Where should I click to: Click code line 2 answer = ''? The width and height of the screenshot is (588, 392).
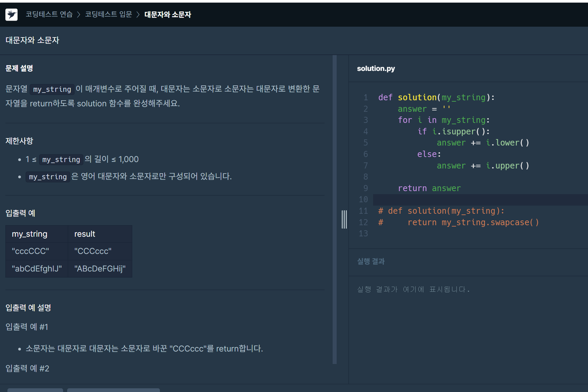tap(424, 109)
